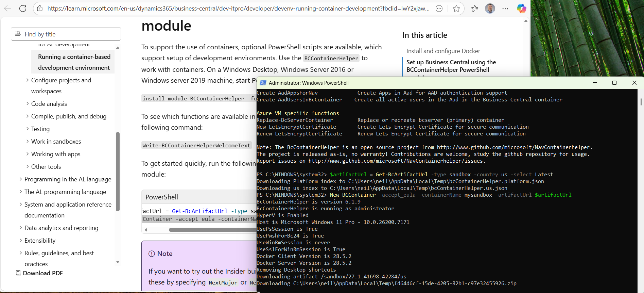Open Install and configure Docker link
The width and height of the screenshot is (644, 293).
[443, 51]
